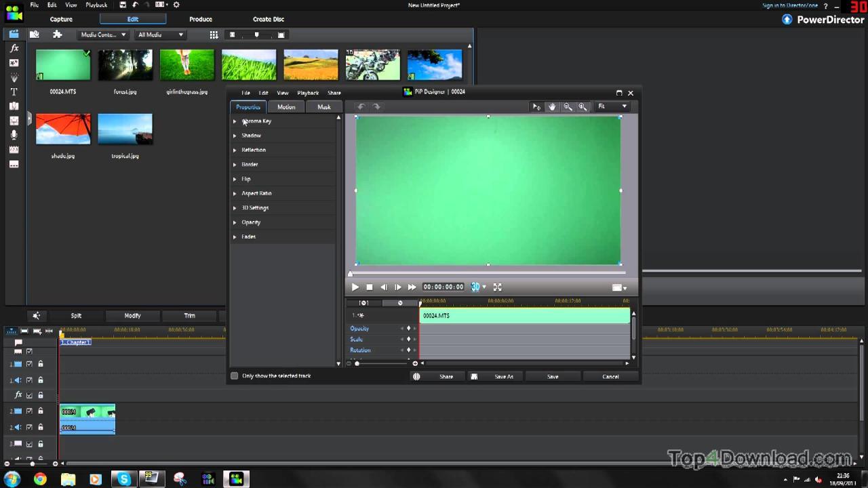Toggle full screen preview in PiP Designer
This screenshot has height=488, width=868.
(x=497, y=287)
